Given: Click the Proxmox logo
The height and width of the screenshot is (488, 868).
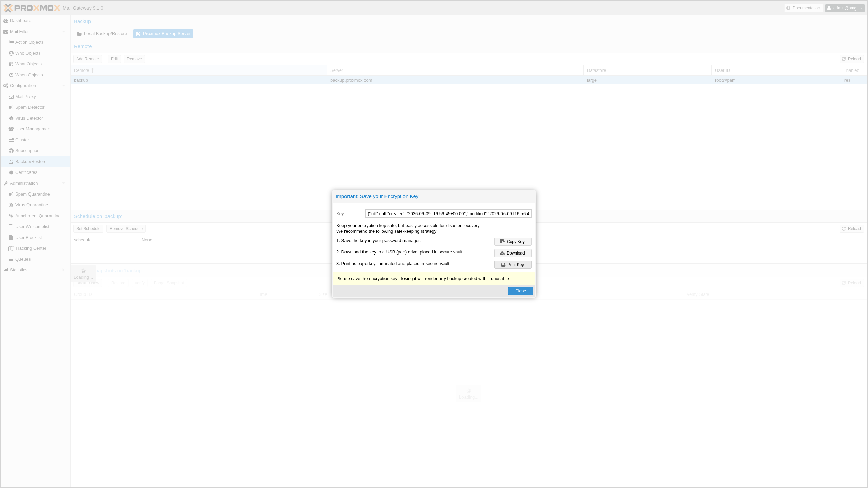Looking at the screenshot, I should point(32,8).
